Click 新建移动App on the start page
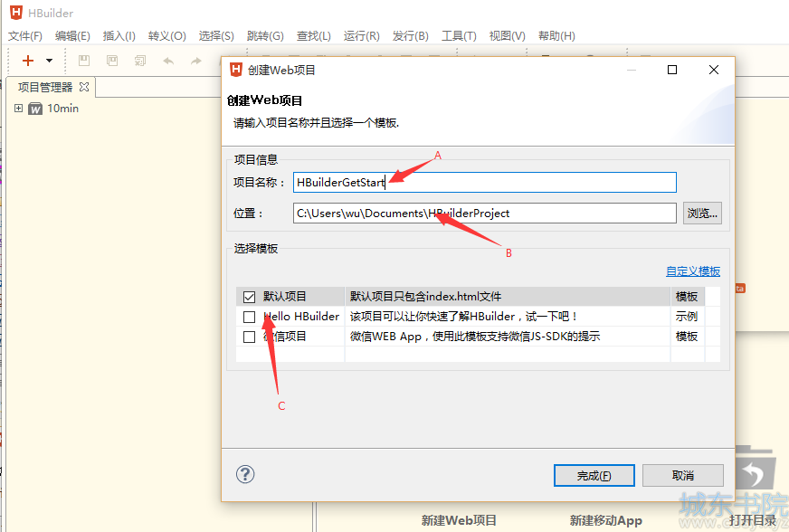789x532 pixels. pos(606,520)
